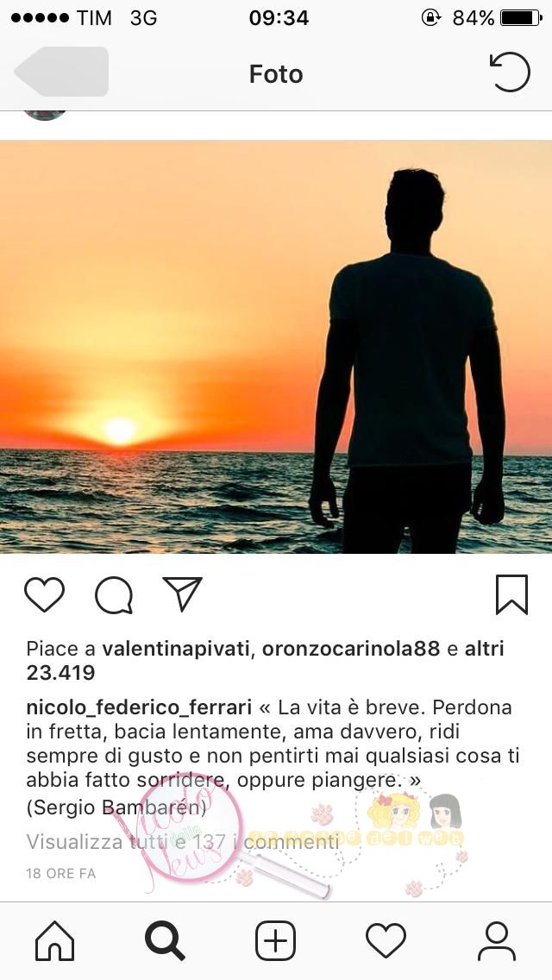Save the post with the bookmark icon
This screenshot has width=552, height=980.
point(512,595)
